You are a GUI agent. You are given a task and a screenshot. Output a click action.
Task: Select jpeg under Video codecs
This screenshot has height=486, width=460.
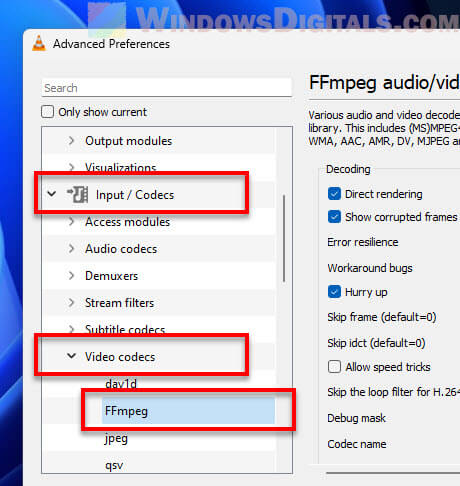click(116, 438)
